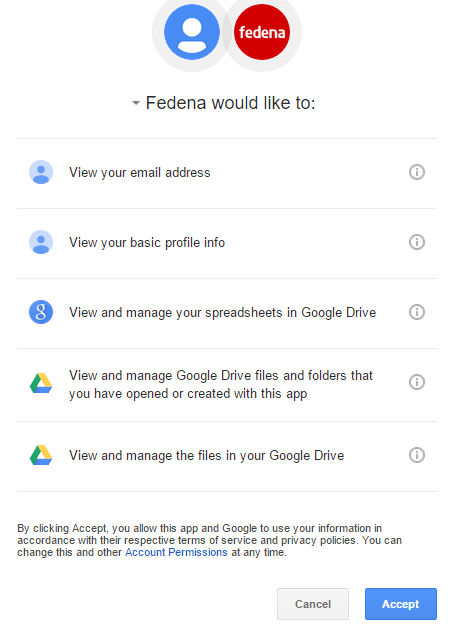Viewport: 450px width, 626px height.
Task: Click profile icon next to View your email address
Action: [x=41, y=172]
